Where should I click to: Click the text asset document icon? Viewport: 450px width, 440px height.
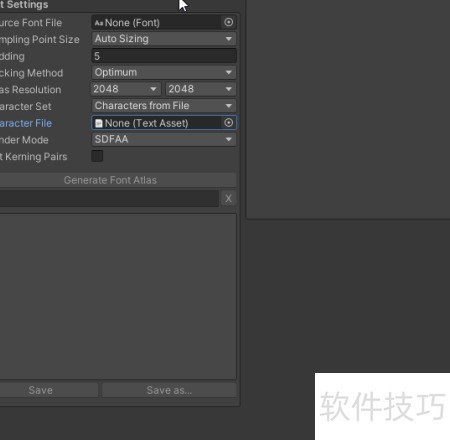coord(99,123)
